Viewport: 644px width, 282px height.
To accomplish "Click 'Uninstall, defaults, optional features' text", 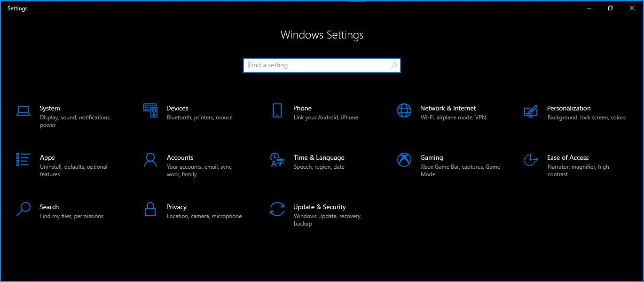I will (74, 171).
